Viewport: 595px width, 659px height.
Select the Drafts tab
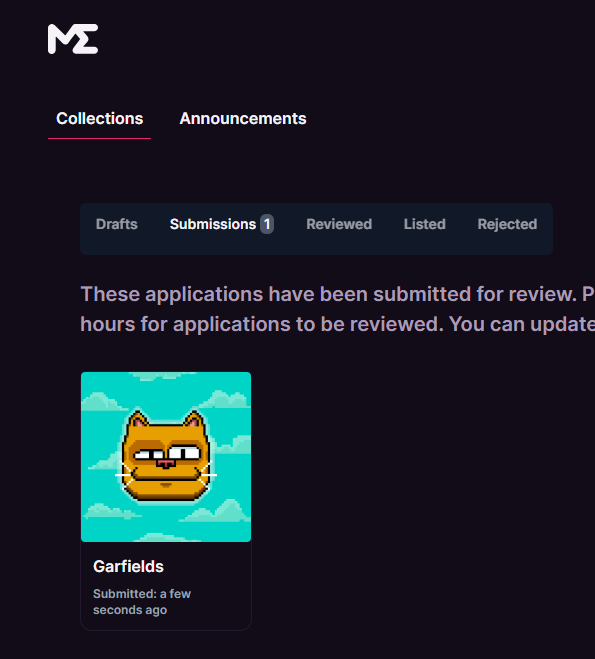point(116,224)
